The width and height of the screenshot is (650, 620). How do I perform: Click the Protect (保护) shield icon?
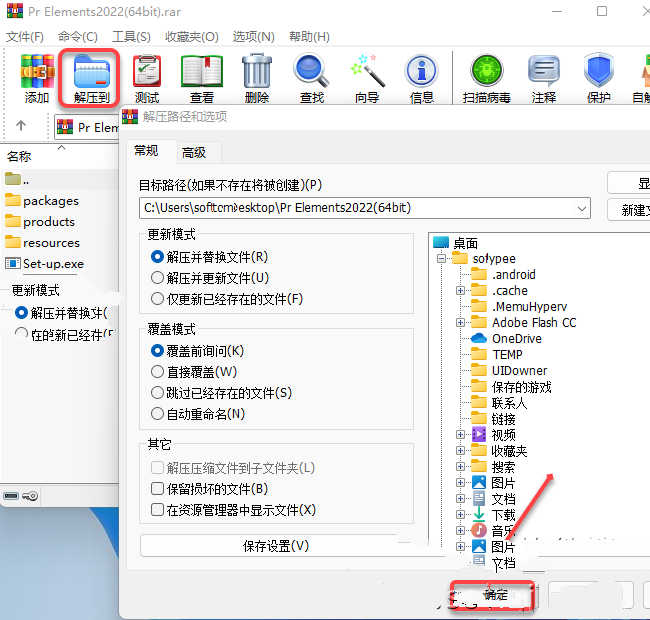tap(599, 78)
